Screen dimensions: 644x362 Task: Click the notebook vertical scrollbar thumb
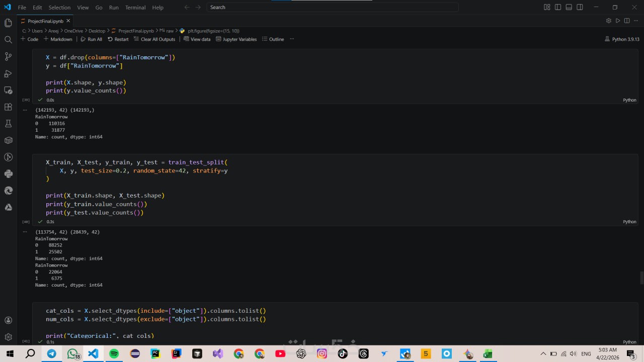[x=641, y=278]
